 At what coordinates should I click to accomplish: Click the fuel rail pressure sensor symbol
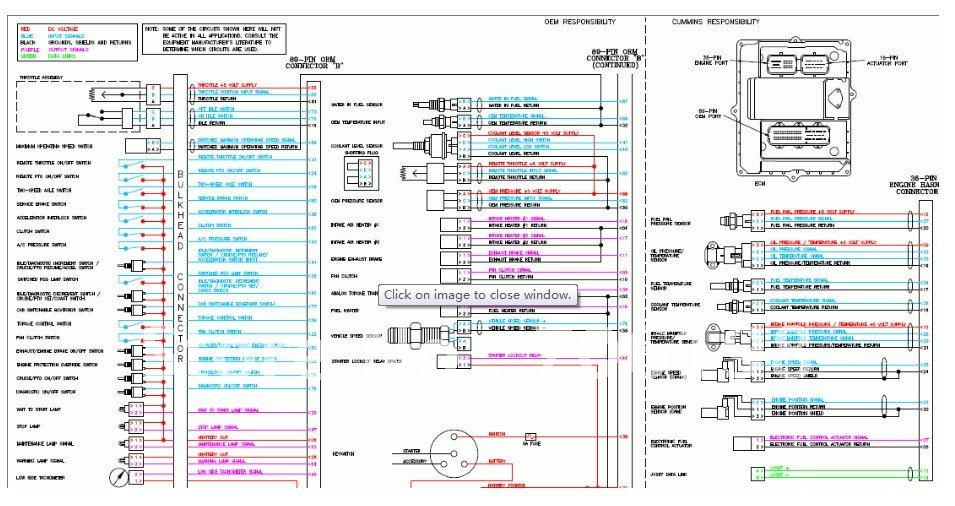point(735,220)
